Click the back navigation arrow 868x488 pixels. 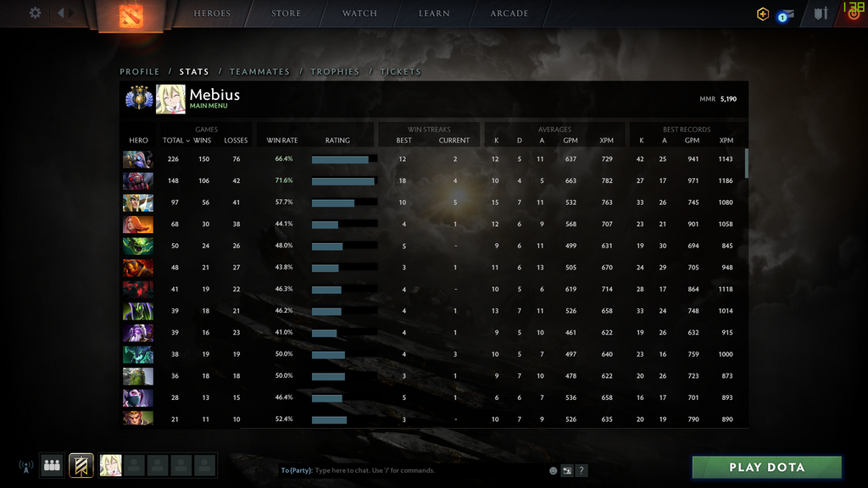[x=61, y=13]
